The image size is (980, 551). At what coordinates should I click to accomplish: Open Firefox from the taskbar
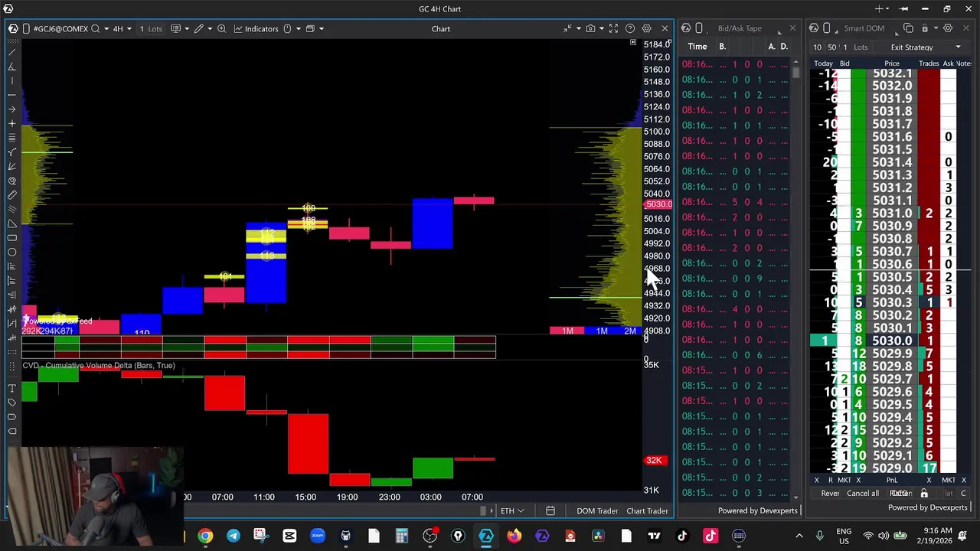click(514, 536)
